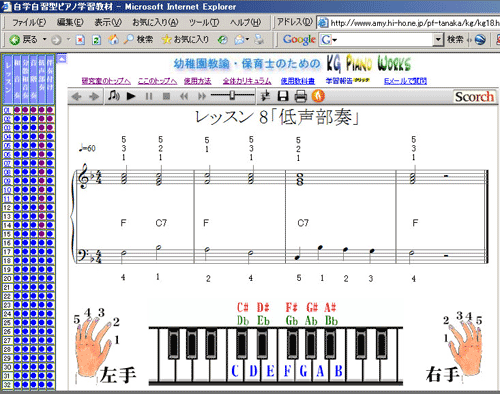Image resolution: width=500 pixels, height=394 pixels.
Task: Open the Eメールで質問 link
Action: pos(405,81)
